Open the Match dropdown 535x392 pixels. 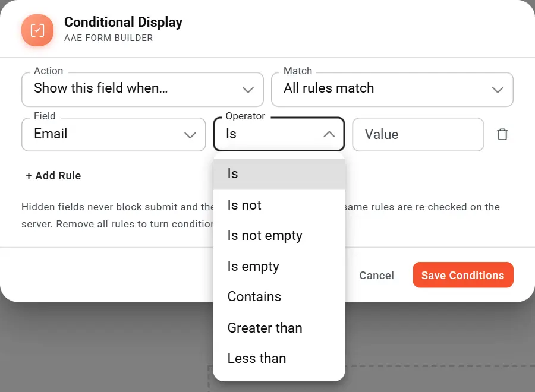coord(392,89)
